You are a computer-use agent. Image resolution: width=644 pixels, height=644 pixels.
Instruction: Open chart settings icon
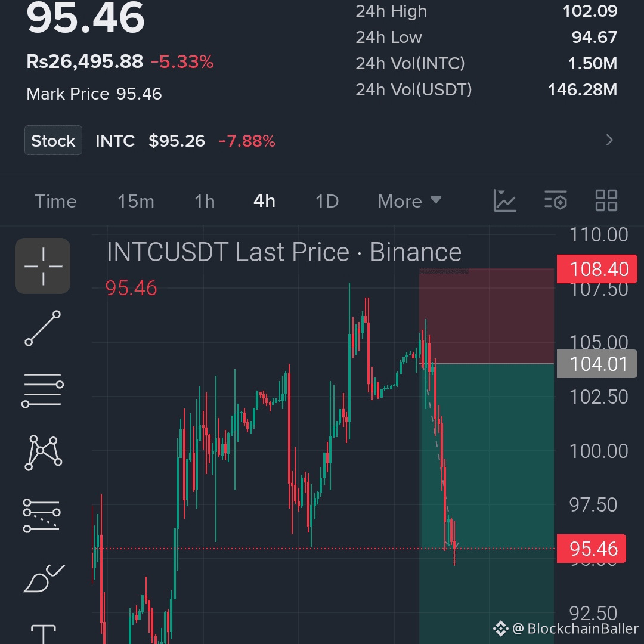[556, 201]
